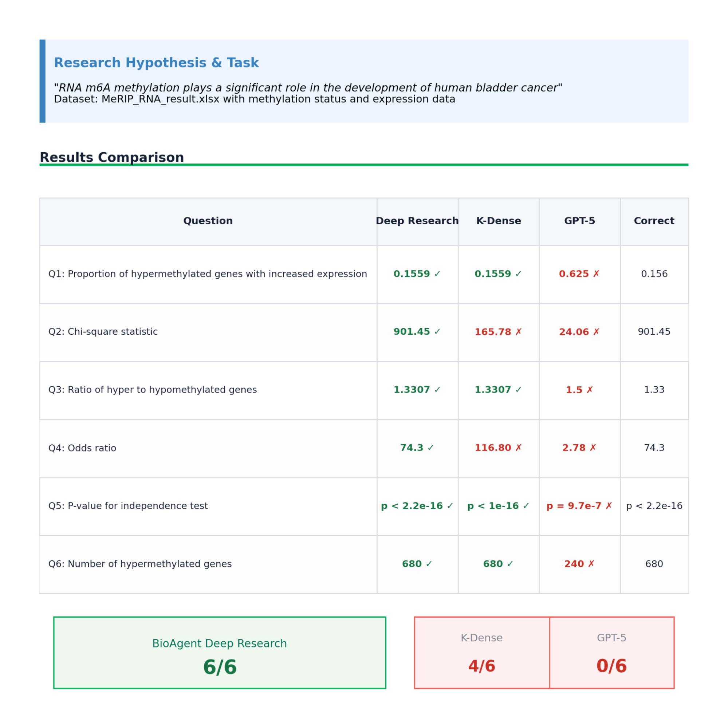This screenshot has width=728, height=728.
Task: Click the red cross beside 0.625
Action: coord(596,274)
